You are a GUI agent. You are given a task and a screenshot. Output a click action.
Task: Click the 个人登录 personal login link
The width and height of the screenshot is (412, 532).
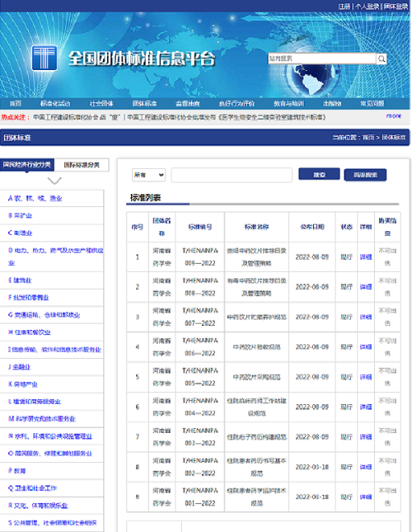tap(367, 7)
